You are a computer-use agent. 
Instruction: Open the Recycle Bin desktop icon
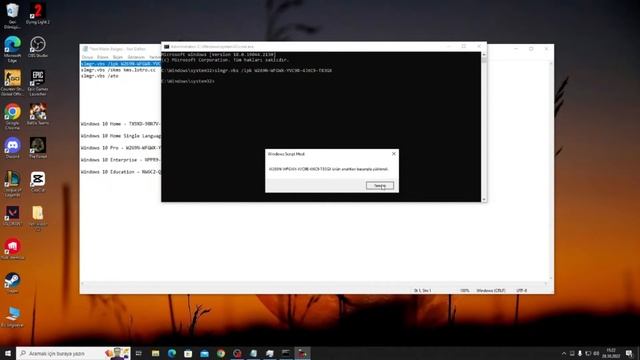(x=12, y=16)
